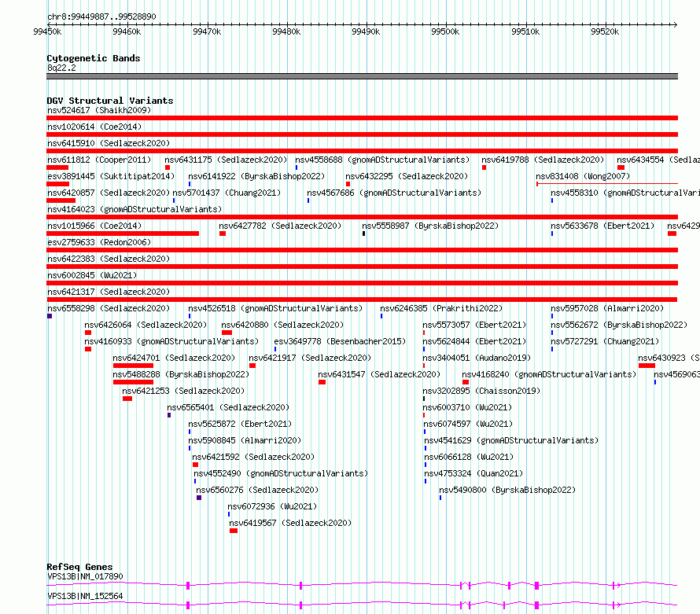The height and width of the screenshot is (614, 700).
Task: Click blue marker under nsv6141922
Action: coord(190,184)
